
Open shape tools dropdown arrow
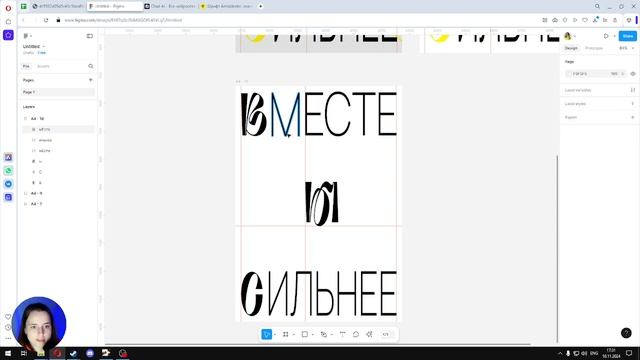click(x=313, y=335)
